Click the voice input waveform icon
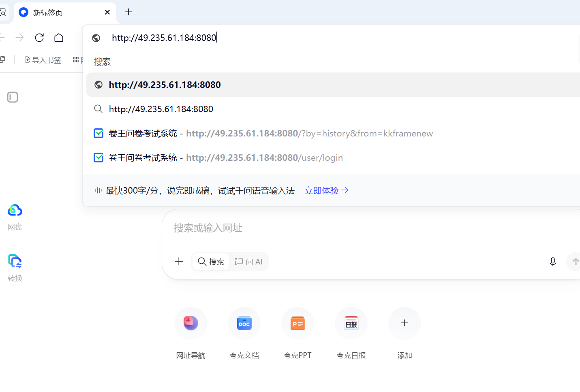The width and height of the screenshot is (580, 392). [98, 190]
